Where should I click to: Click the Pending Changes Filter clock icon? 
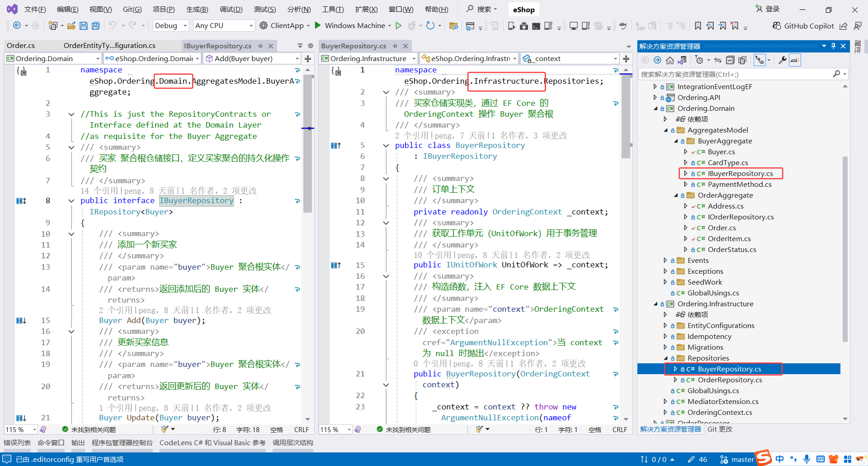tap(699, 60)
